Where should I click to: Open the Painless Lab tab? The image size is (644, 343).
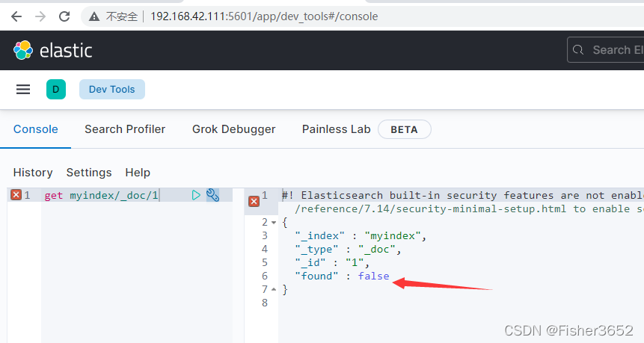point(337,129)
